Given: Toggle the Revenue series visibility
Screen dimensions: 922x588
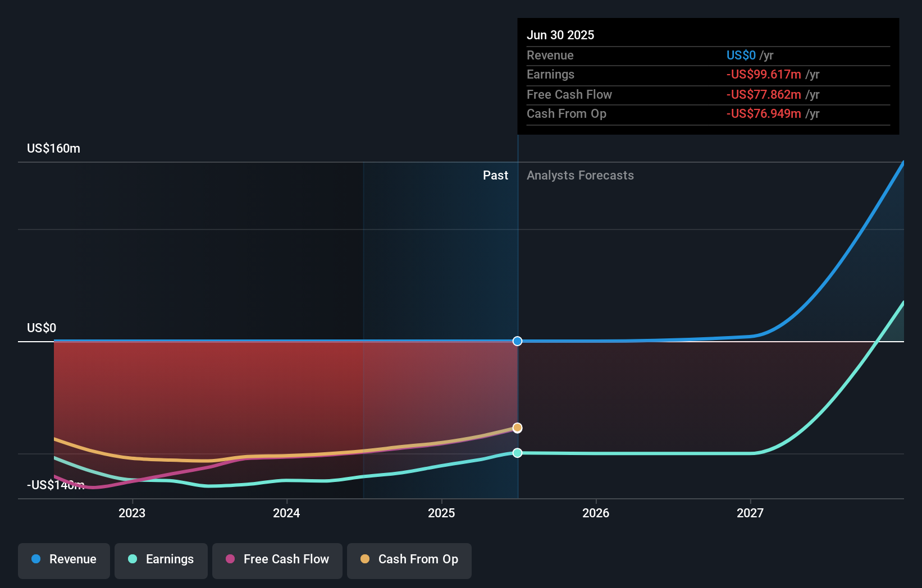Looking at the screenshot, I should [x=63, y=560].
